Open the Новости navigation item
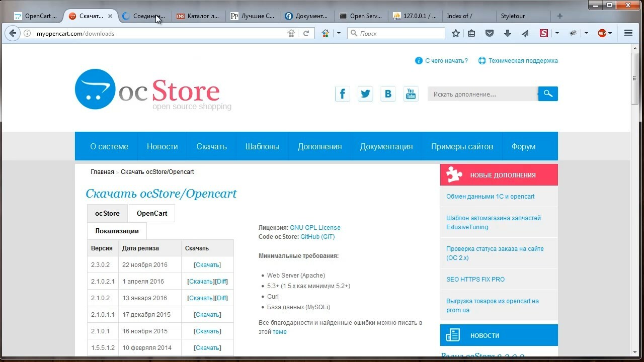The width and height of the screenshot is (644, 362). click(x=162, y=147)
